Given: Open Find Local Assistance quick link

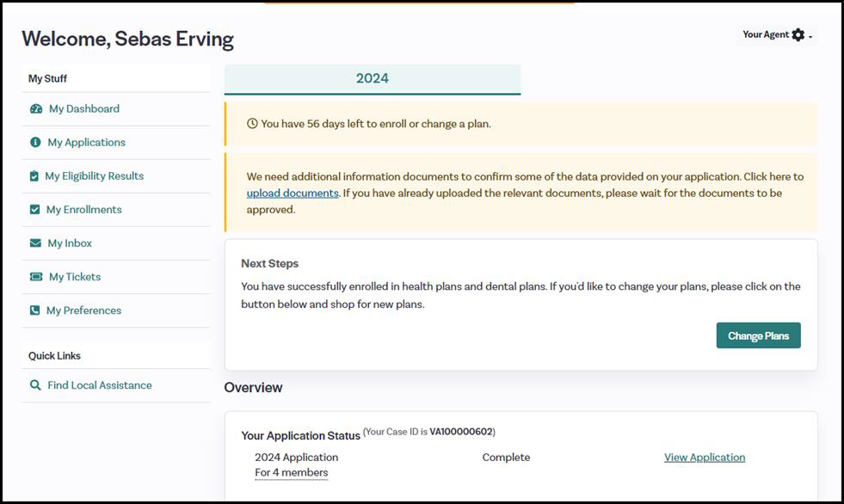Looking at the screenshot, I should [x=100, y=385].
